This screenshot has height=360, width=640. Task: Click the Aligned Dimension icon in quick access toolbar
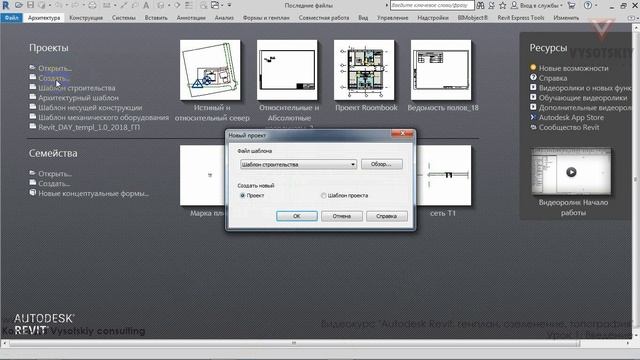pyautogui.click(x=124, y=5)
